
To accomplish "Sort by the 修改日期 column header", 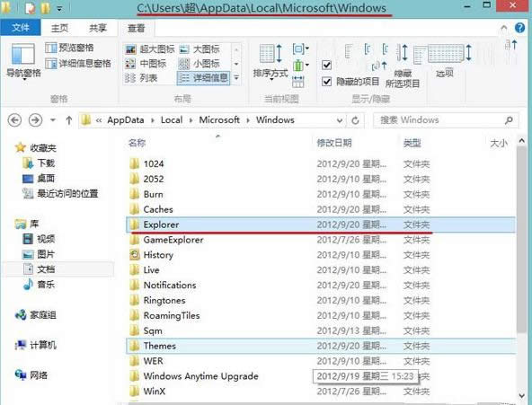I will pos(334,143).
